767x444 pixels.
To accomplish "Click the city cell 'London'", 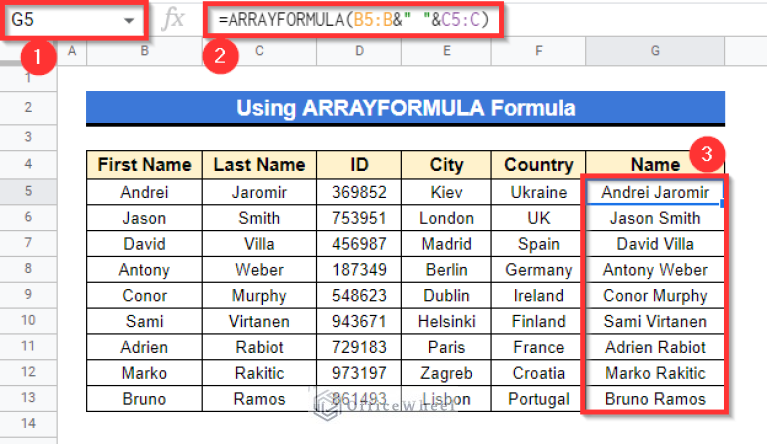I will [446, 218].
